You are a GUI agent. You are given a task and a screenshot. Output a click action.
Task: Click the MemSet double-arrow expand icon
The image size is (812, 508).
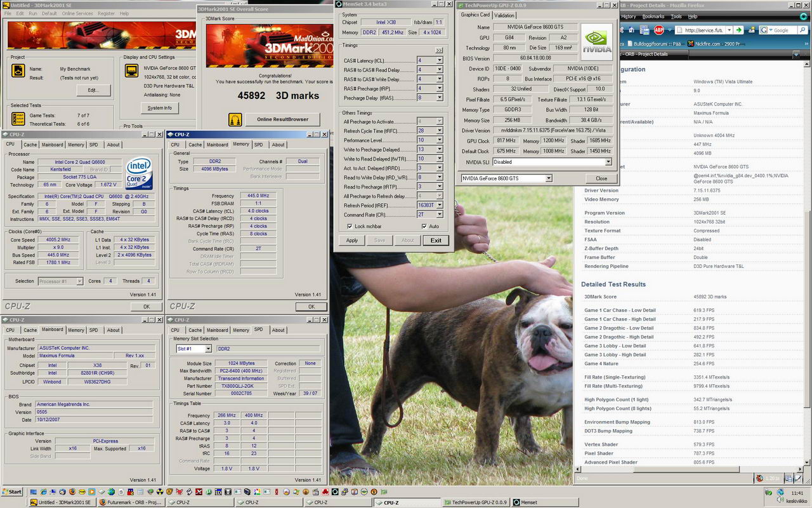(439, 50)
